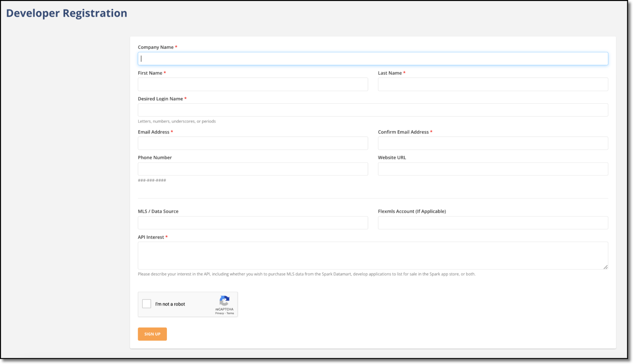Open the reCAPTCHA Terms link
The width and height of the screenshot is (633, 364).
click(230, 313)
